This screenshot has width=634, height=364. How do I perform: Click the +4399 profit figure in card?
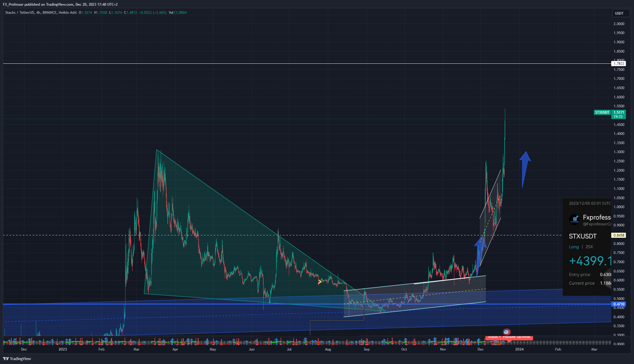[590, 261]
